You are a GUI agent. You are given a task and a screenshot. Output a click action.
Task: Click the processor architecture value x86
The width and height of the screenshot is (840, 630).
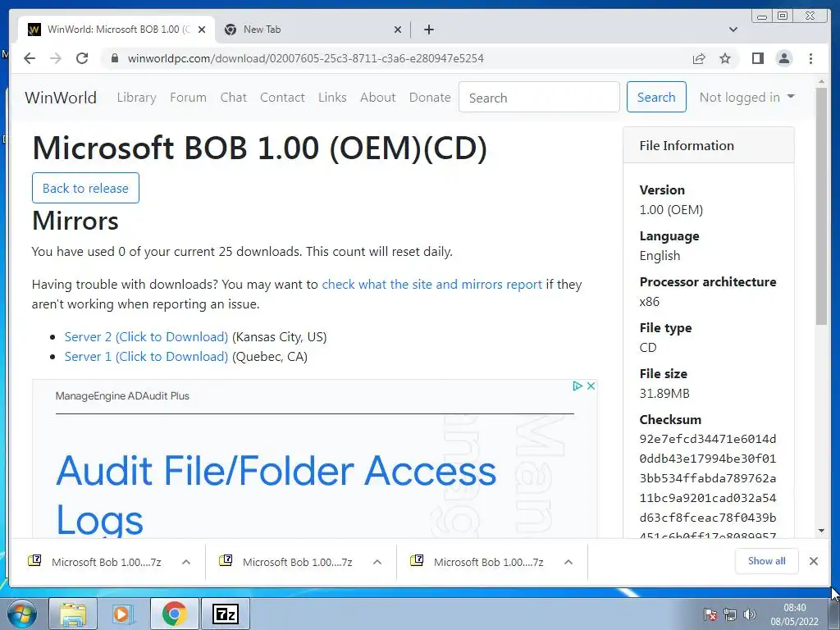(x=650, y=302)
